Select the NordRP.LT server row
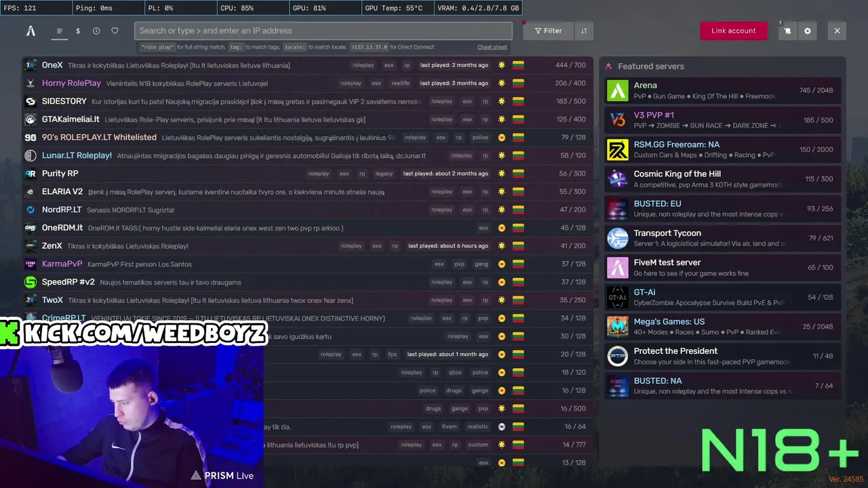 (x=308, y=209)
